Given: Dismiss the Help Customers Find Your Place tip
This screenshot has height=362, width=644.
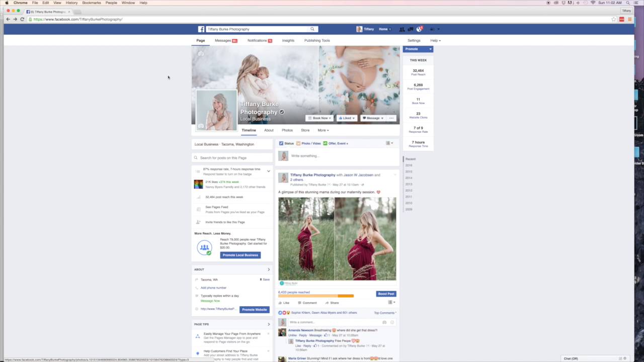Looking at the screenshot, I should coord(268,351).
